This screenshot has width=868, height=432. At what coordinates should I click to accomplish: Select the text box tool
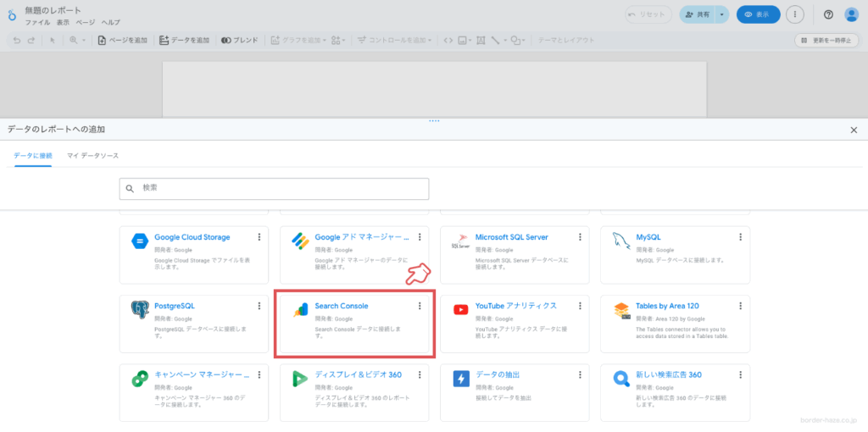481,41
